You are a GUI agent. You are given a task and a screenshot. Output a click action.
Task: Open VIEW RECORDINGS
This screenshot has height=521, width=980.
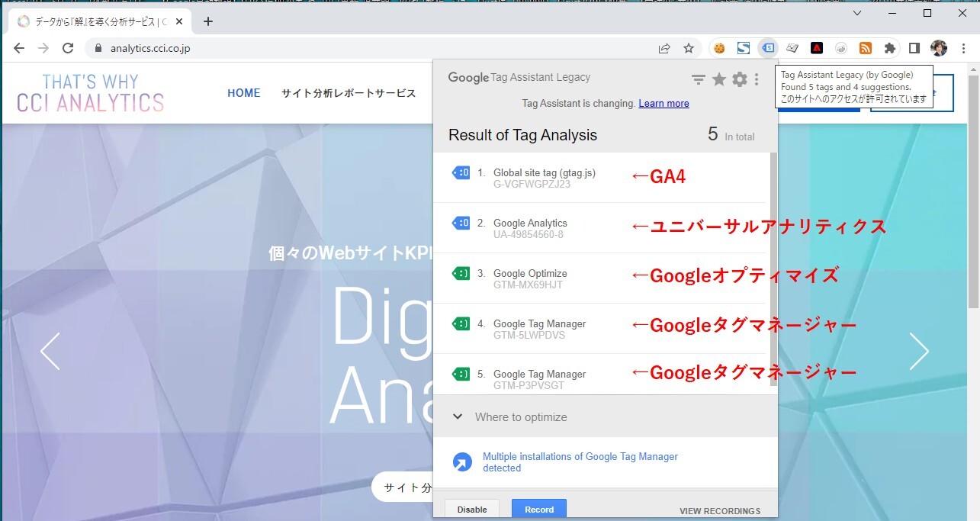point(720,511)
